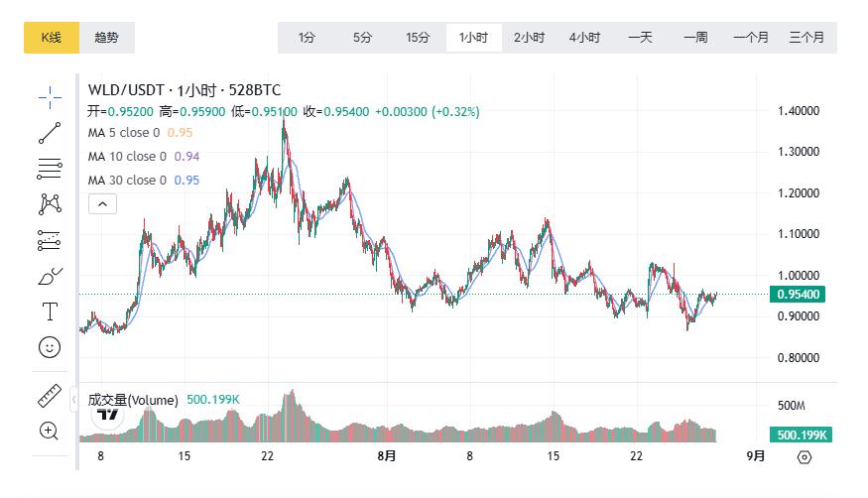
Task: Select the forecast and measurement tool
Action: pos(50,240)
